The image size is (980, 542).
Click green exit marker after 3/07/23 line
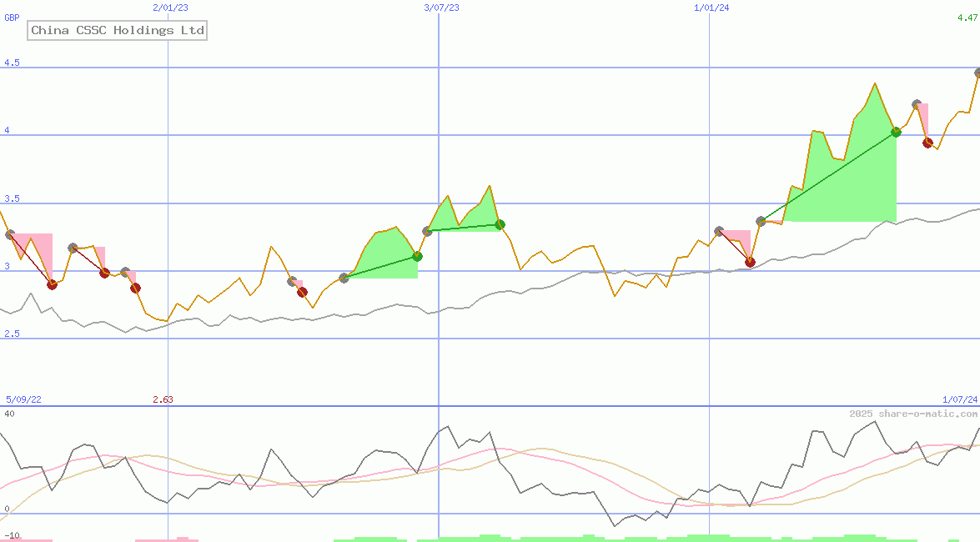[x=500, y=223]
